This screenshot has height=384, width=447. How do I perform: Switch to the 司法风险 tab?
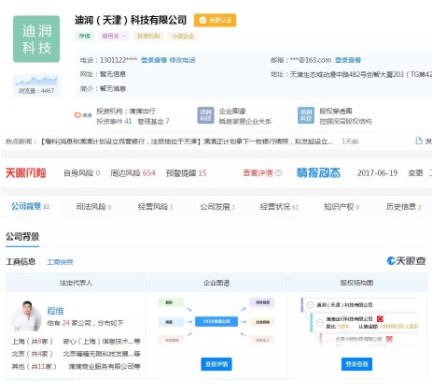pyautogui.click(x=93, y=207)
